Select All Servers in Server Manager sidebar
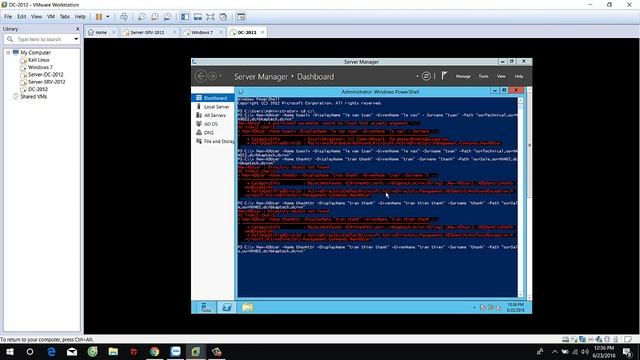The image size is (640, 360). click(x=213, y=116)
